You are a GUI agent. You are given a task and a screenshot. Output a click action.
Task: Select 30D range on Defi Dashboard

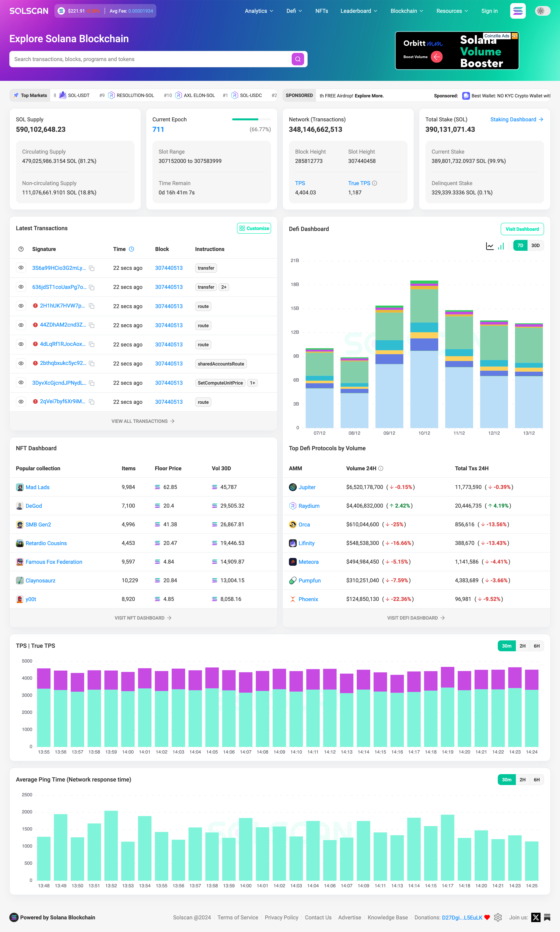tap(535, 246)
